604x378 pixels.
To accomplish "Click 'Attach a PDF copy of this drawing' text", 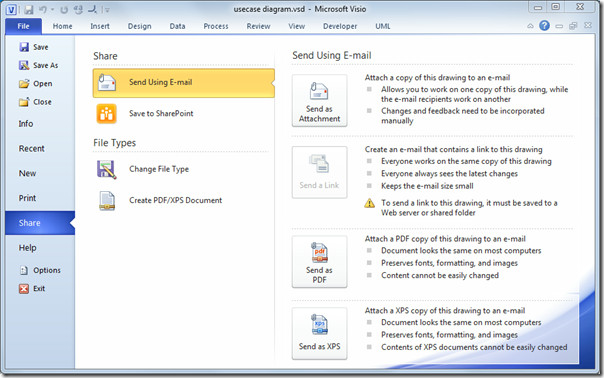I will pyautogui.click(x=445, y=239).
